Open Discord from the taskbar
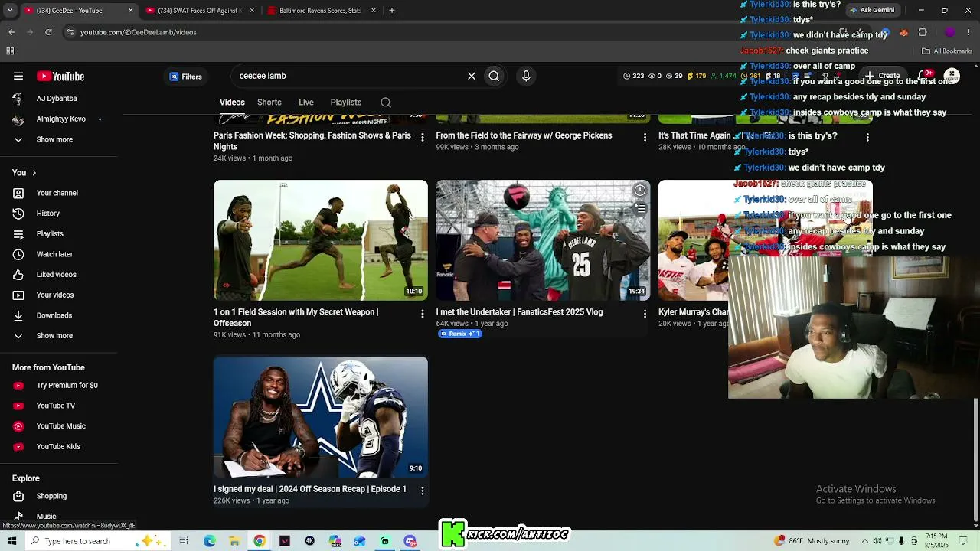Image resolution: width=980 pixels, height=551 pixels. point(410,541)
